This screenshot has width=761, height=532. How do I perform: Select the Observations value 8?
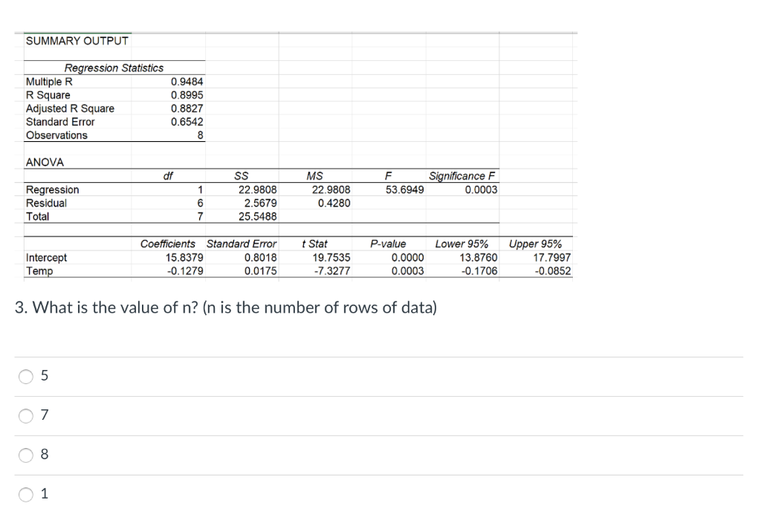pyautogui.click(x=201, y=135)
